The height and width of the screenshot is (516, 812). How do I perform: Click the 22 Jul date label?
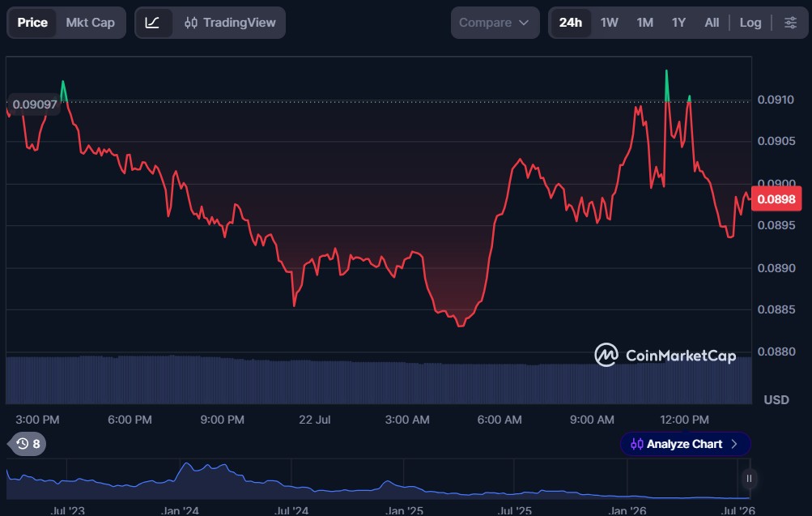[314, 420]
